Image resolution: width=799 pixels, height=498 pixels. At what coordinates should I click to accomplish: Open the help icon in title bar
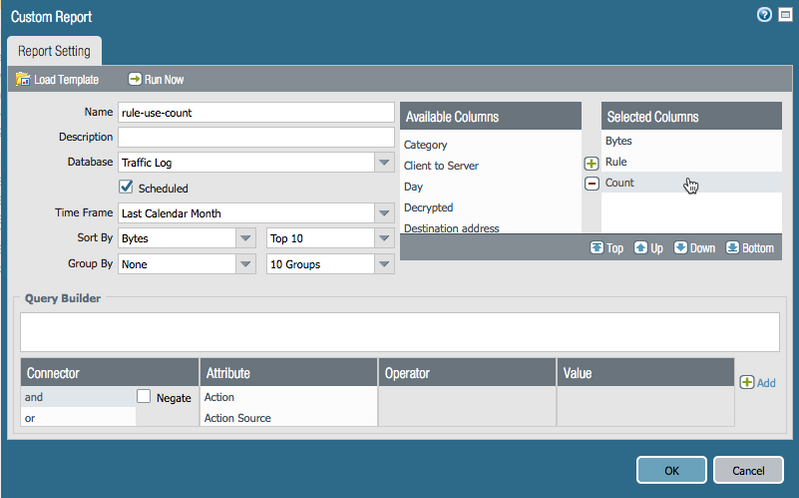pos(765,15)
